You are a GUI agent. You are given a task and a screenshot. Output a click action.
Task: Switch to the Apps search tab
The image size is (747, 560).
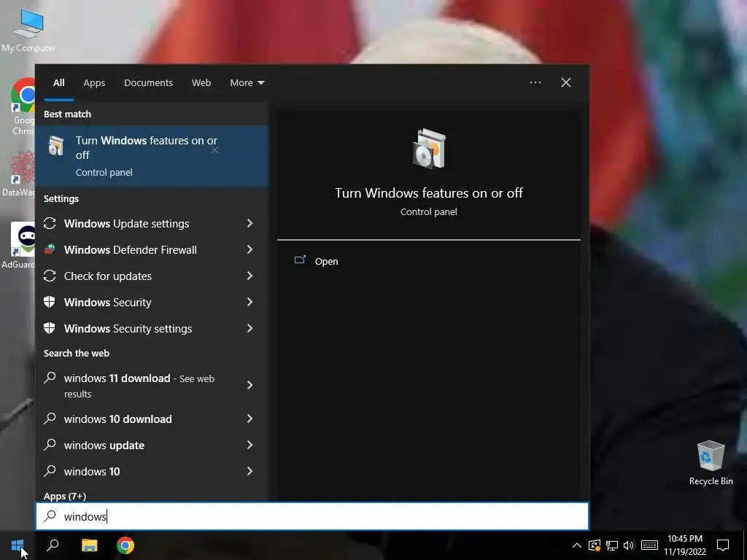94,83
